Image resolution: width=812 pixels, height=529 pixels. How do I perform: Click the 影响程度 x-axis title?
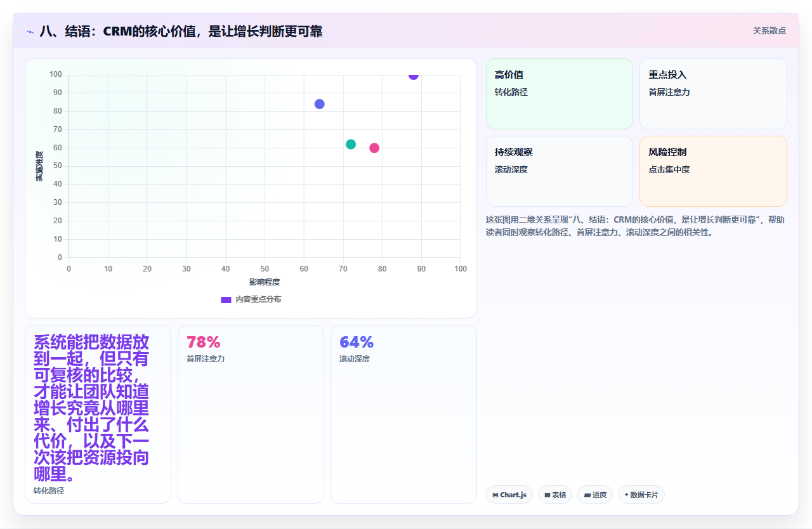point(265,282)
